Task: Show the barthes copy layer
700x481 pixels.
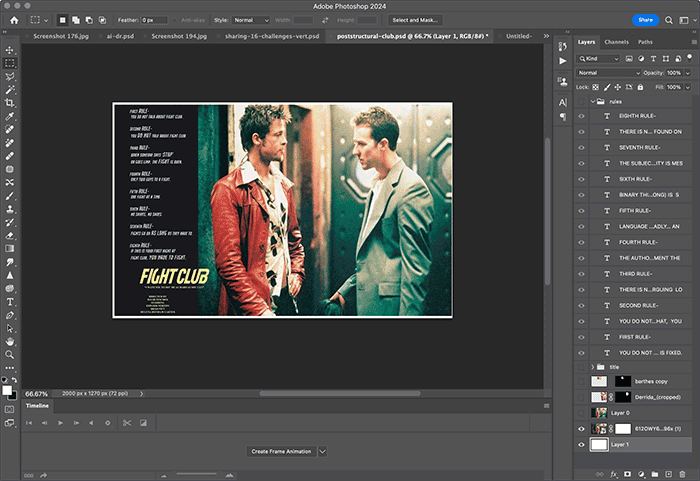Action: [x=581, y=382]
